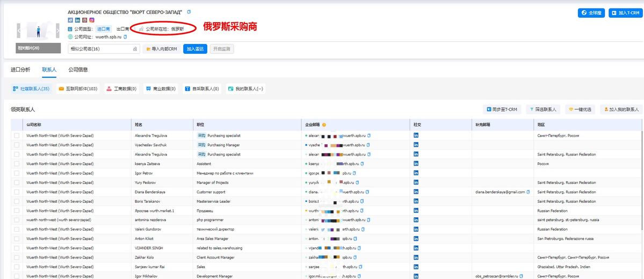644x279 pixels.
Task: Copy Igor Petrov's company email
Action: (354, 173)
